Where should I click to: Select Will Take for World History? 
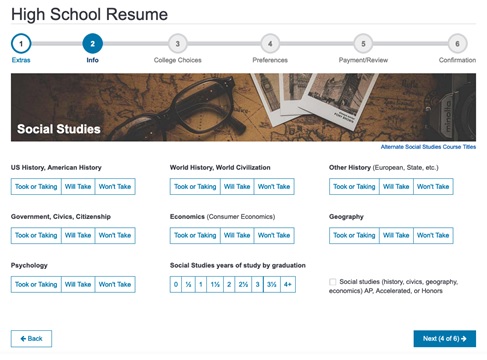[237, 187]
